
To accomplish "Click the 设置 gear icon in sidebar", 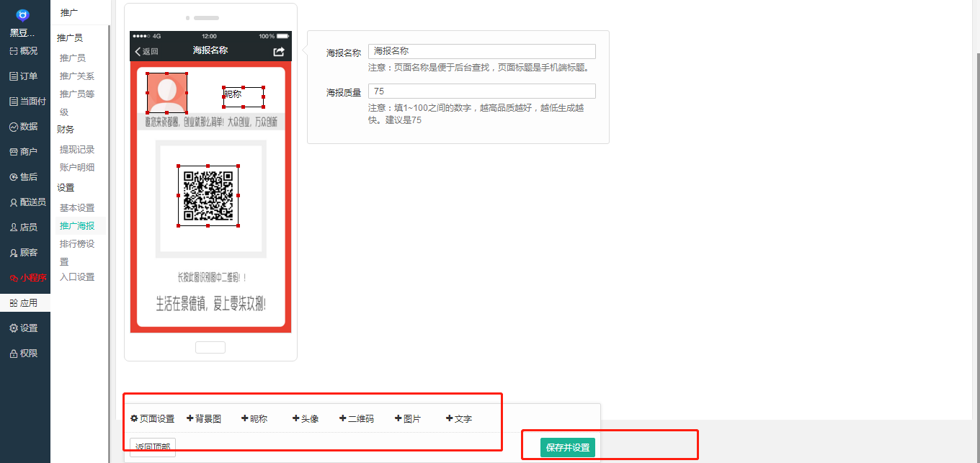I will [13, 328].
